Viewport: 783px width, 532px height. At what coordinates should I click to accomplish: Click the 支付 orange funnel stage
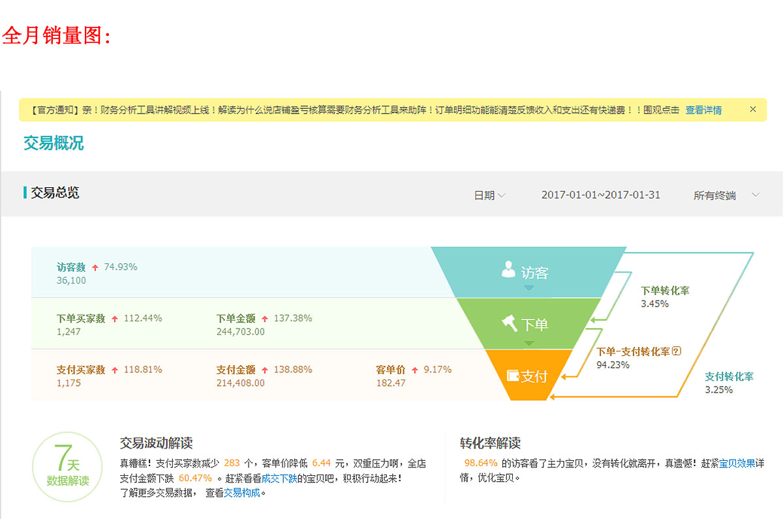coord(529,375)
